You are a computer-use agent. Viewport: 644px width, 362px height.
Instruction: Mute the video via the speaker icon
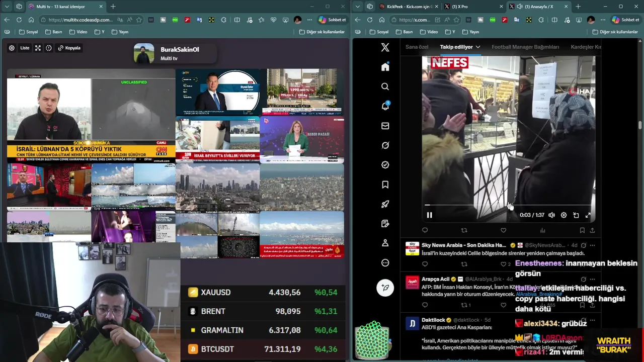pos(551,215)
